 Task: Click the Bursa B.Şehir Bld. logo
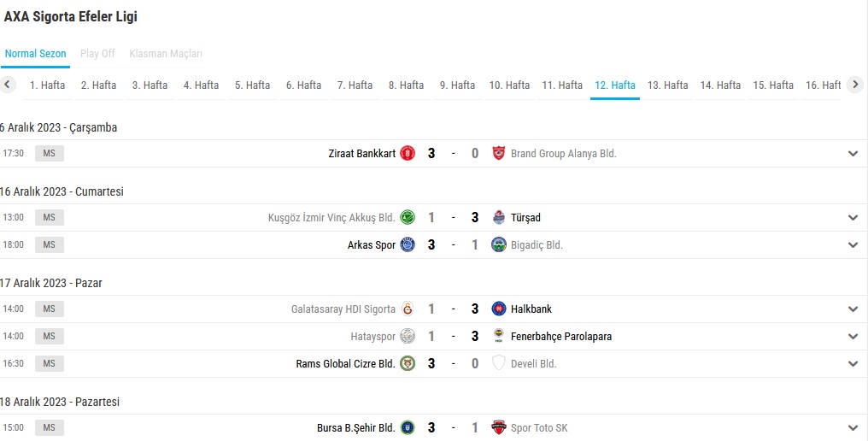click(x=408, y=428)
